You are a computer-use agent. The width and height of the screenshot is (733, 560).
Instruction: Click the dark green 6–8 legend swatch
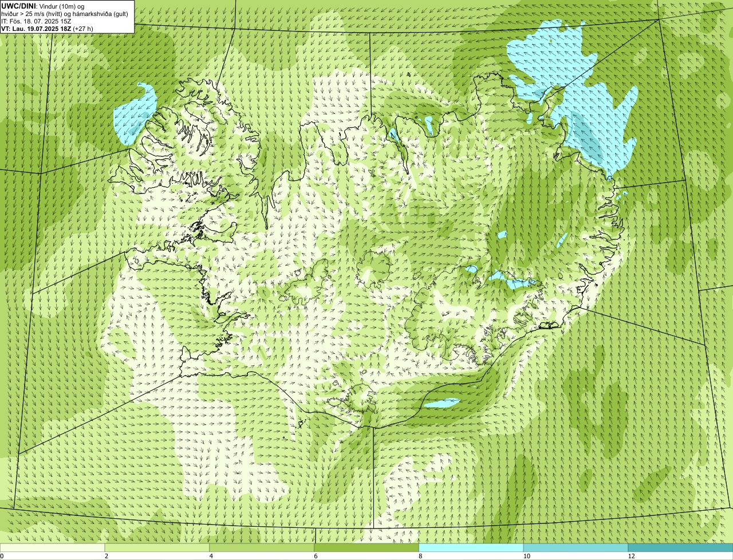click(x=366, y=547)
